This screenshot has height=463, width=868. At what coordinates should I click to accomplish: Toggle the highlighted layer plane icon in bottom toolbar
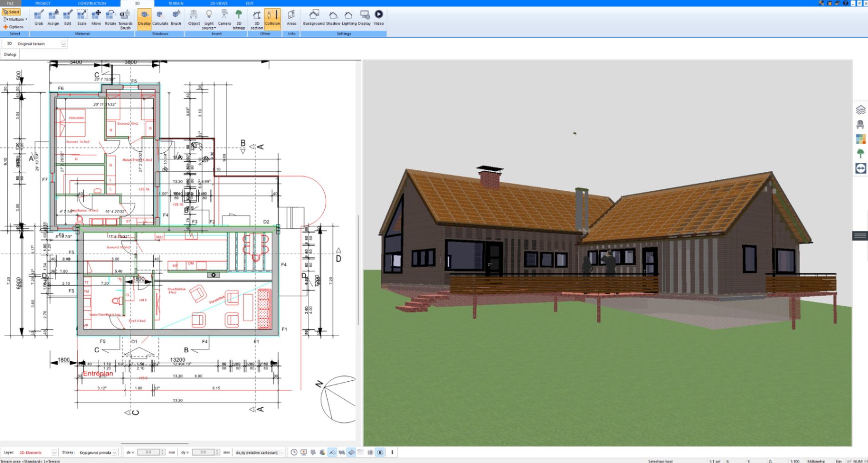[351, 452]
